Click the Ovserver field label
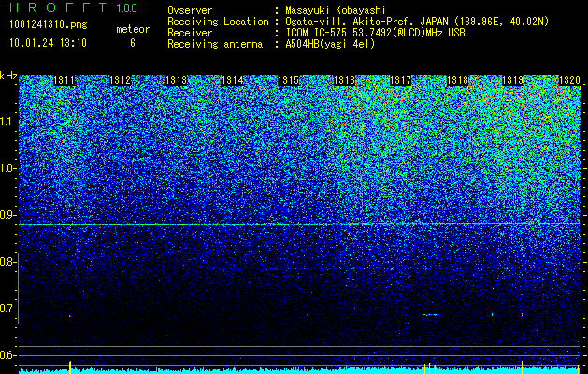The height and width of the screenshot is (374, 588). click(x=190, y=10)
